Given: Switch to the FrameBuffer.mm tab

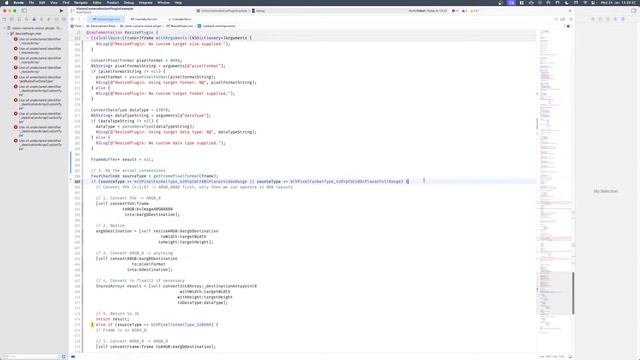Looking at the screenshot, I should tap(144, 19).
